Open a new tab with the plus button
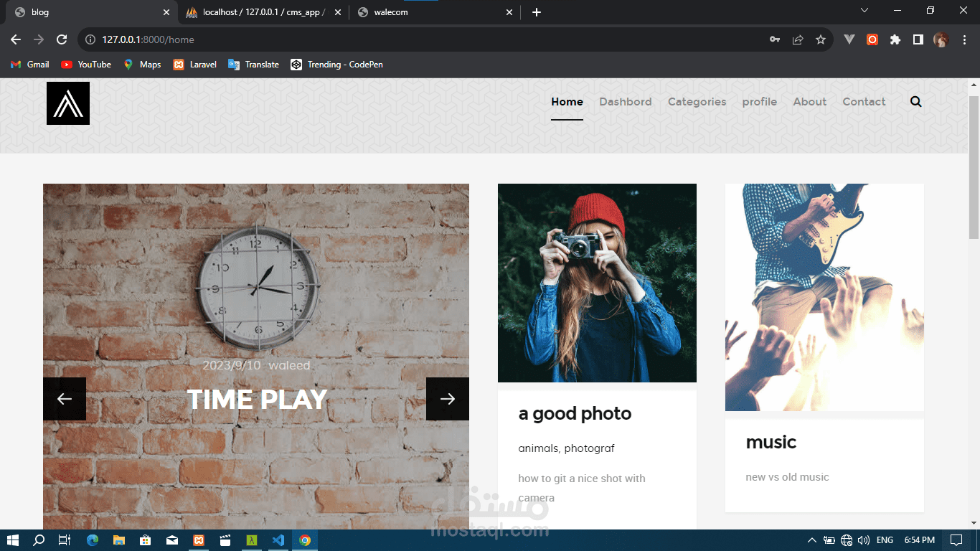The height and width of the screenshot is (551, 980). click(536, 11)
